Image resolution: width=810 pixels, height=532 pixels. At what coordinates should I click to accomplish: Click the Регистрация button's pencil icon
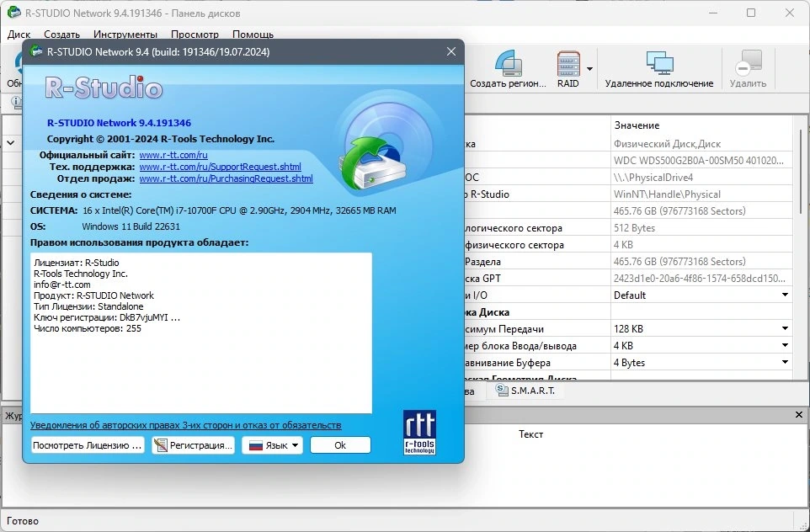pos(161,445)
